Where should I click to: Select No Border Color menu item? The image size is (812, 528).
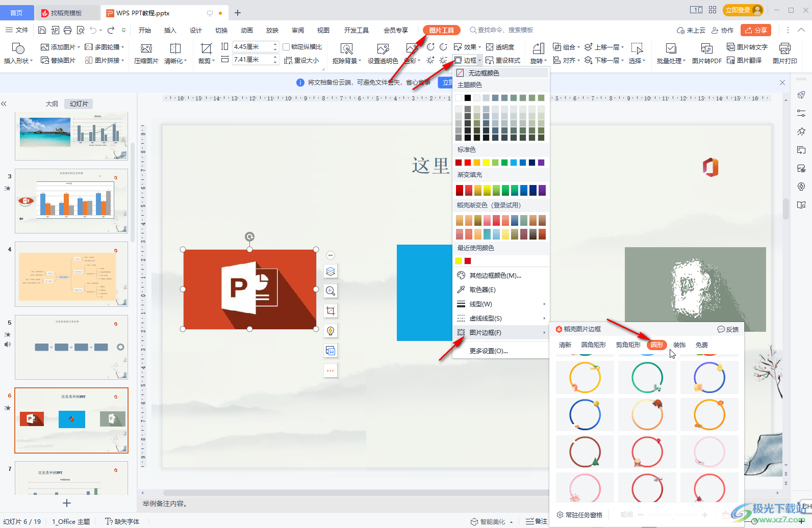(500, 73)
